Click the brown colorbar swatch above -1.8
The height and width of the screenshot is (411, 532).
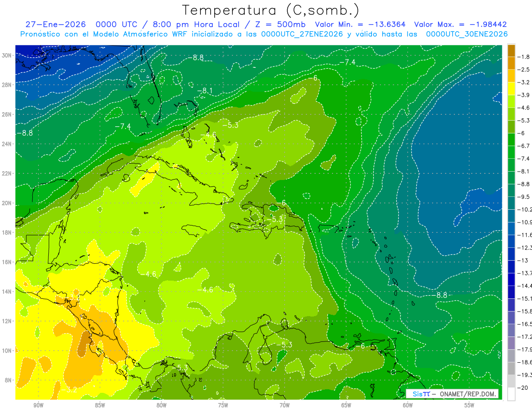click(511, 51)
